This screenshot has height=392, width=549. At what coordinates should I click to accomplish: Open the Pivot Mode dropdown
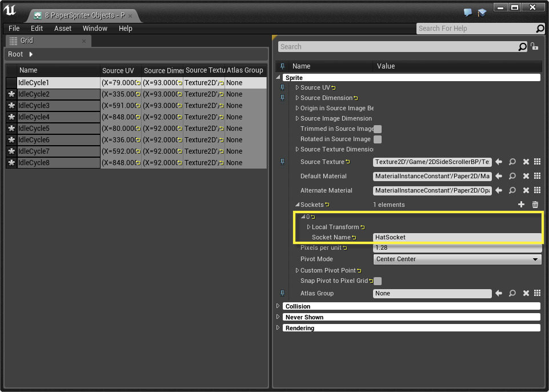(x=457, y=259)
